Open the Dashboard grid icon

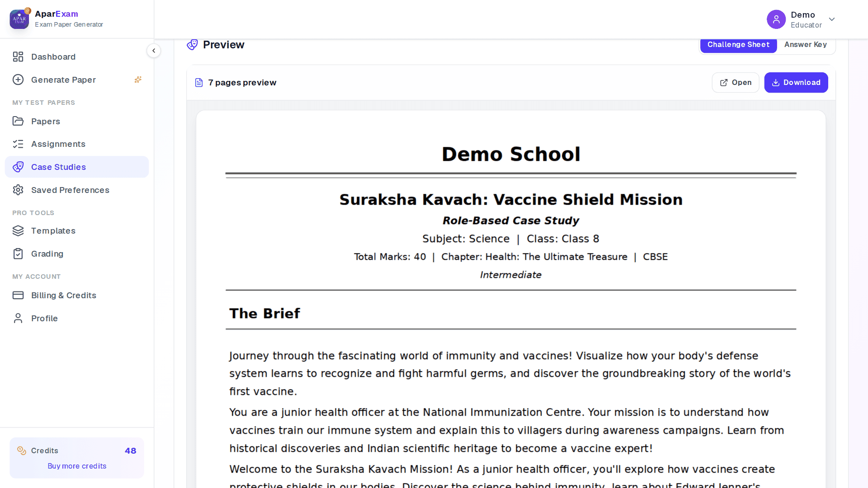coord(18,57)
